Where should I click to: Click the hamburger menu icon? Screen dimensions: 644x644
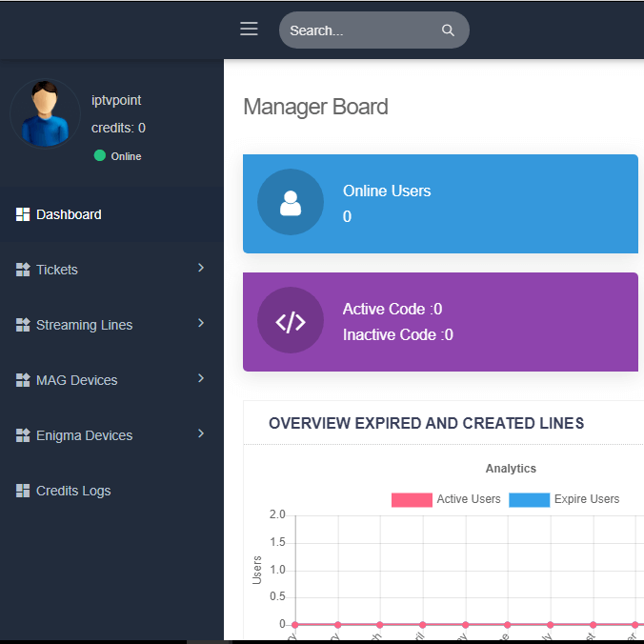(249, 29)
